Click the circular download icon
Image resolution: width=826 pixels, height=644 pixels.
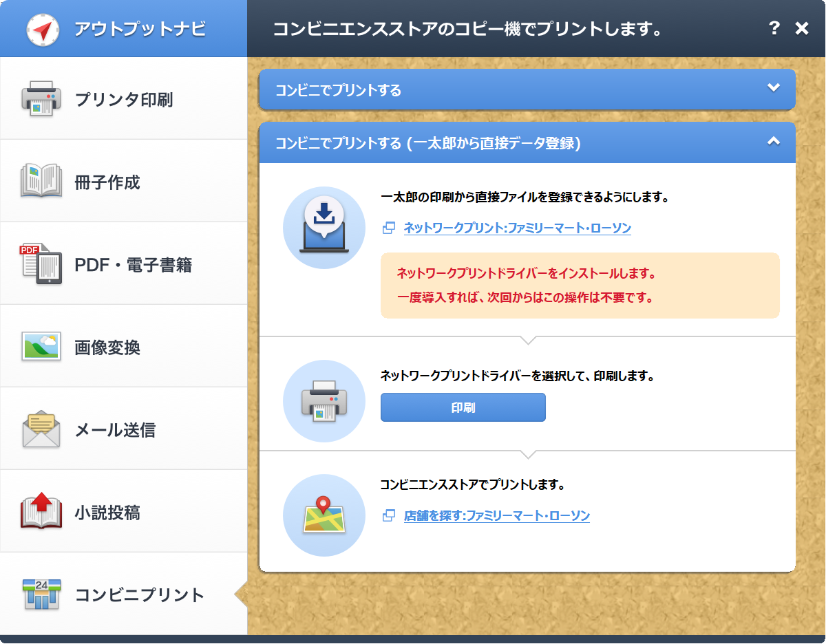coord(324,227)
